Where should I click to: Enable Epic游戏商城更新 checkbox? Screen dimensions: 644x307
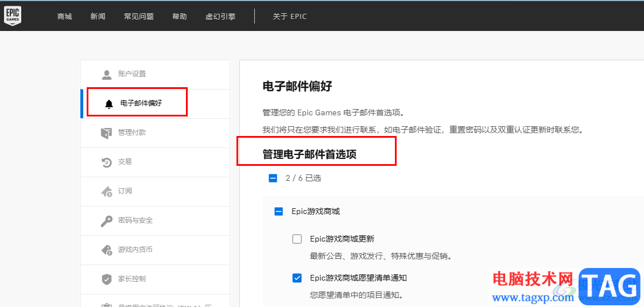297,239
